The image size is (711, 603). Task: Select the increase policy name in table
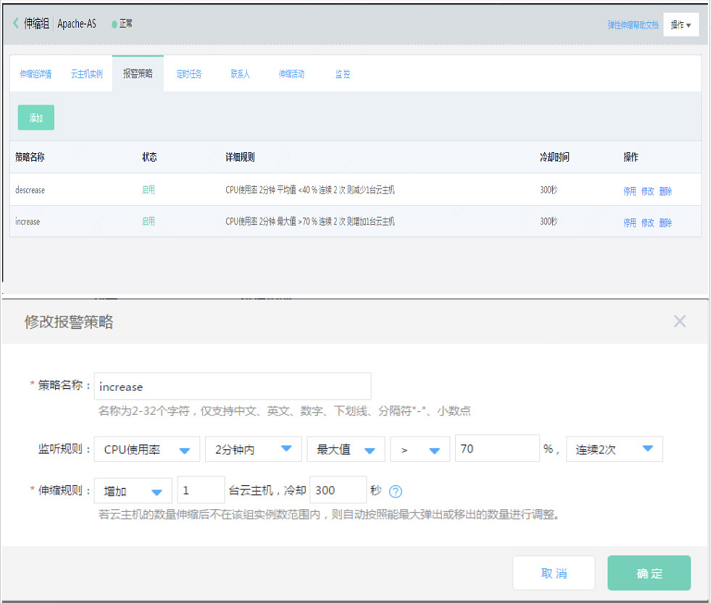coord(27,222)
